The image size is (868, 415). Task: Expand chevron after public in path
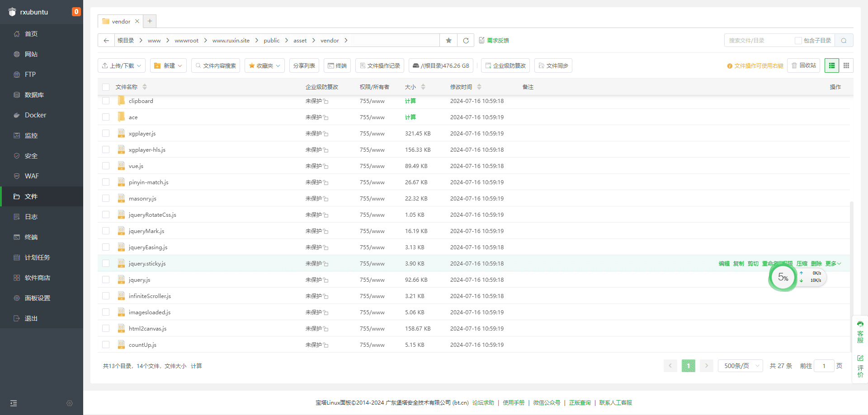[x=286, y=40]
